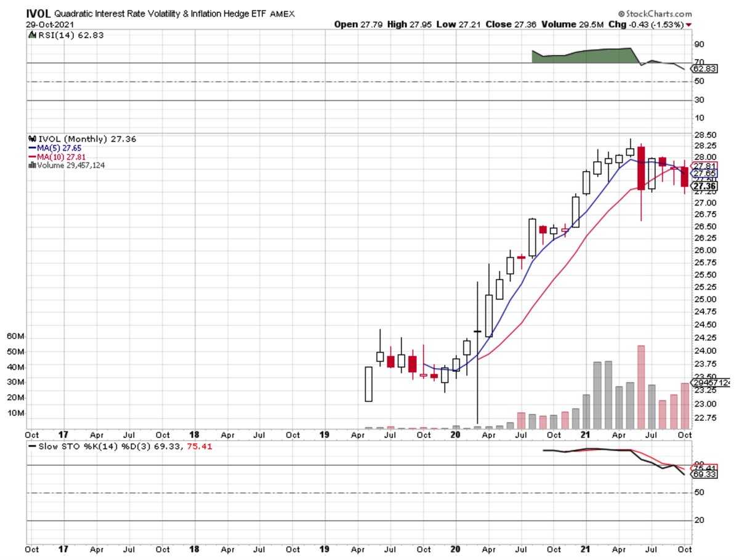Click the 30 level label on RSI panel

(698, 100)
